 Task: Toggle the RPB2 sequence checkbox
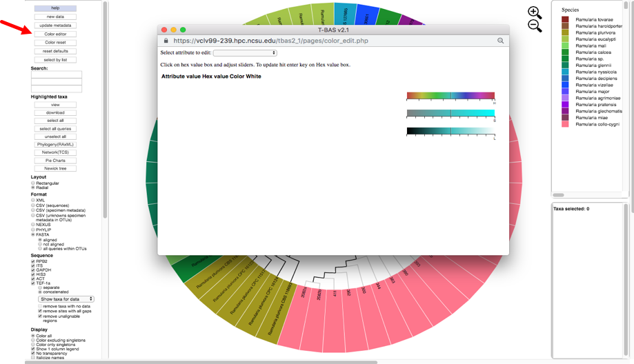tap(33, 261)
